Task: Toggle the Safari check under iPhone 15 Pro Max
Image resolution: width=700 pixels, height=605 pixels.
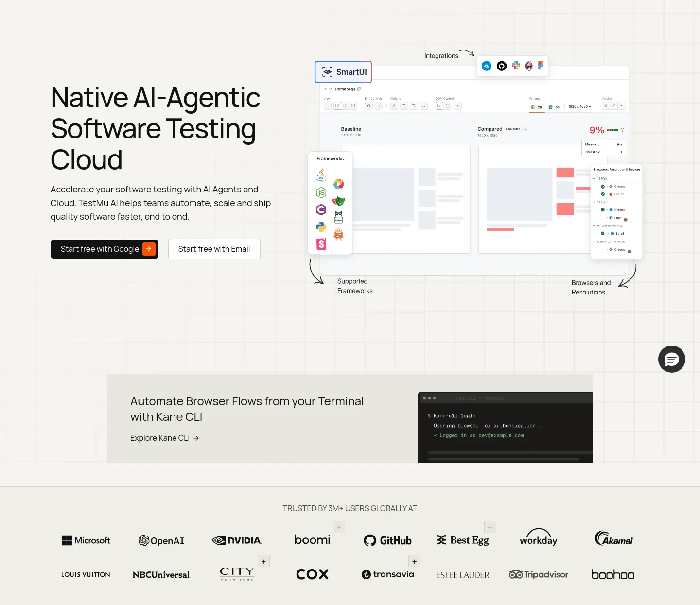Action: [603, 233]
